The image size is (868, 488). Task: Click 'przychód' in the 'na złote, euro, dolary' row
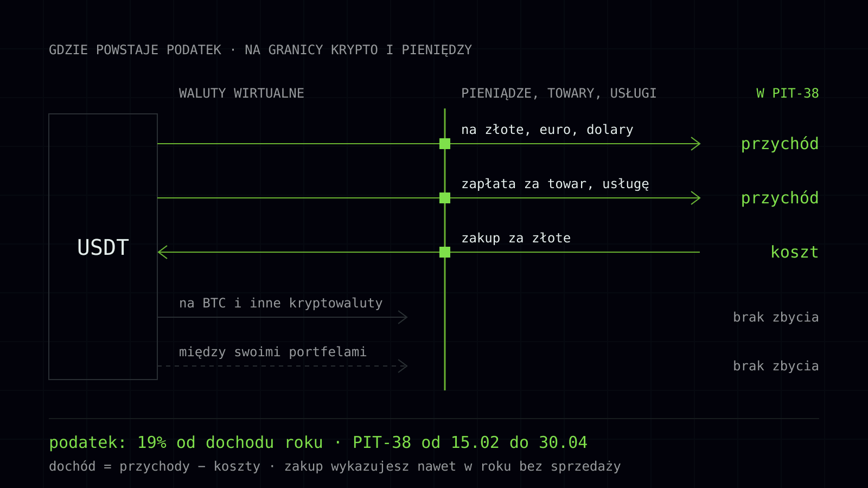[x=780, y=144]
